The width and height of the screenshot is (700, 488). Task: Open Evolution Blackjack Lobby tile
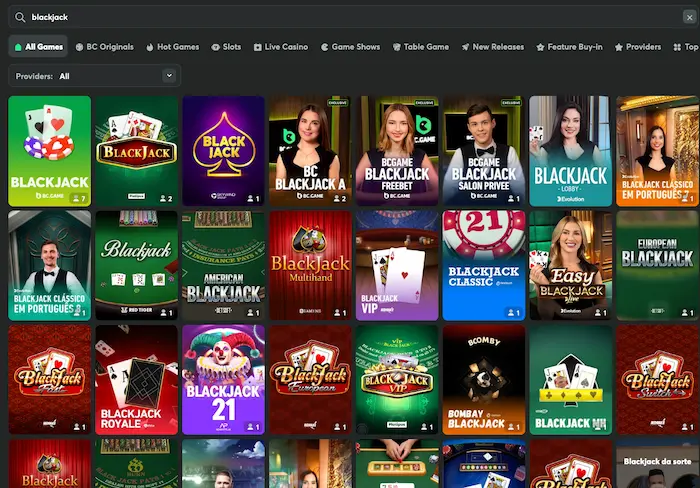[571, 151]
